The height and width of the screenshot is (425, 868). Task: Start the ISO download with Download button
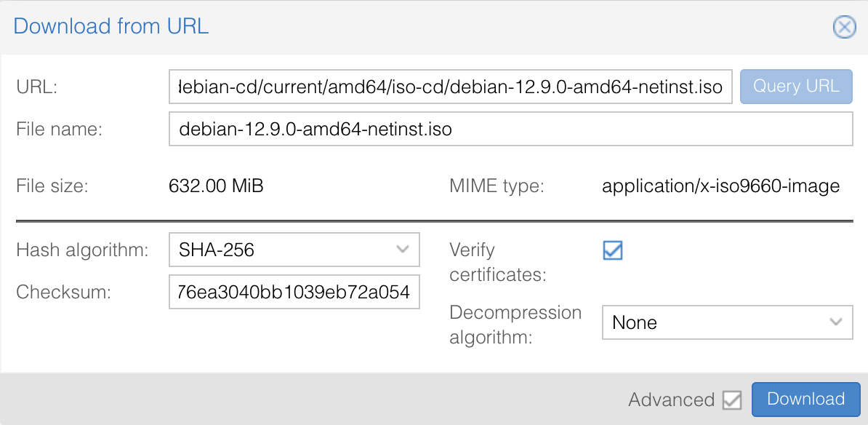coord(805,399)
